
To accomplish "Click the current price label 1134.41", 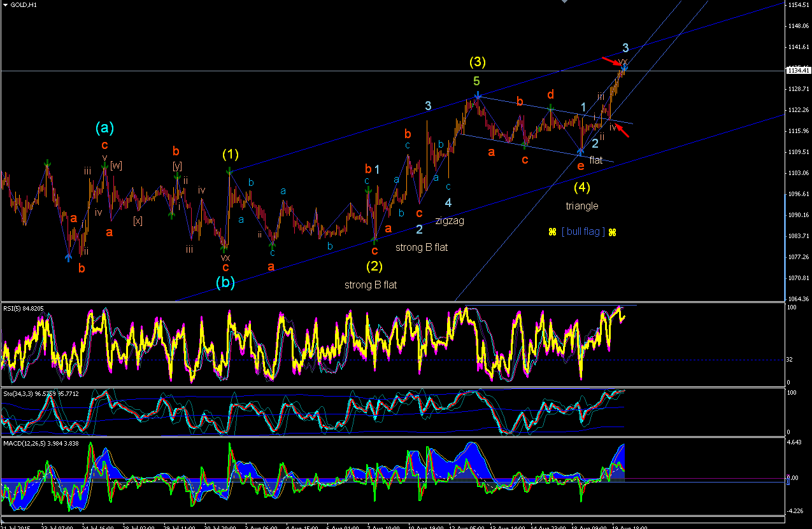I will coord(798,70).
